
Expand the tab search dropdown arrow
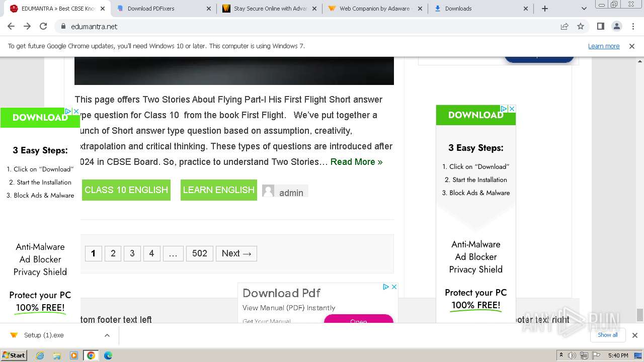coord(584,9)
